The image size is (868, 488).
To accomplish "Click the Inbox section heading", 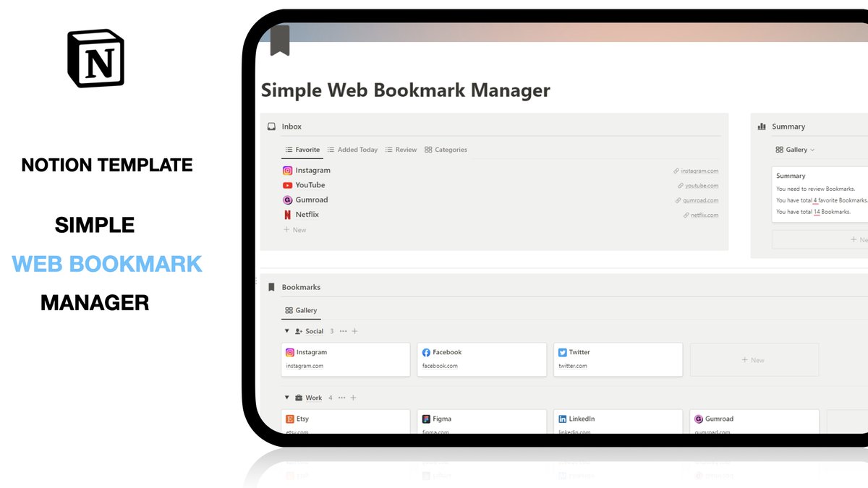I will click(292, 127).
